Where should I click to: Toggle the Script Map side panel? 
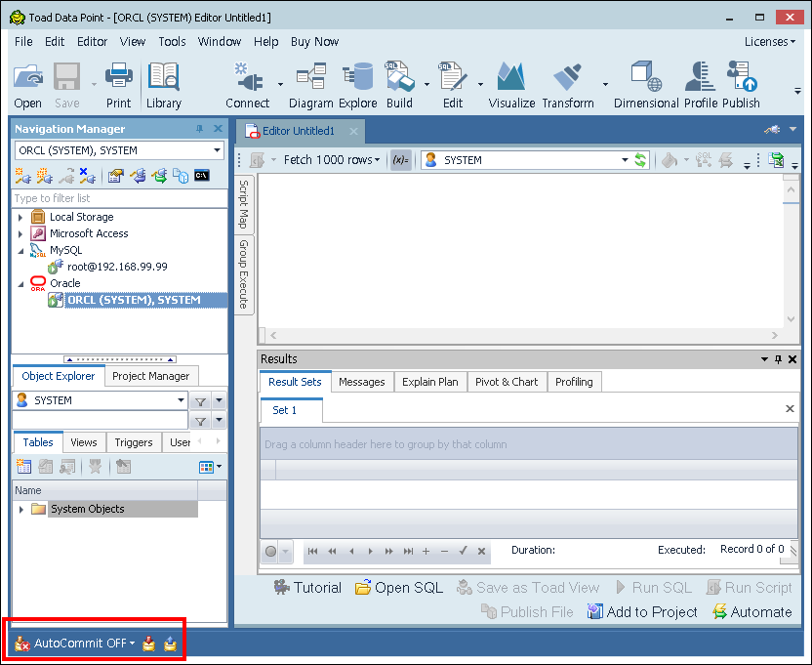click(244, 204)
